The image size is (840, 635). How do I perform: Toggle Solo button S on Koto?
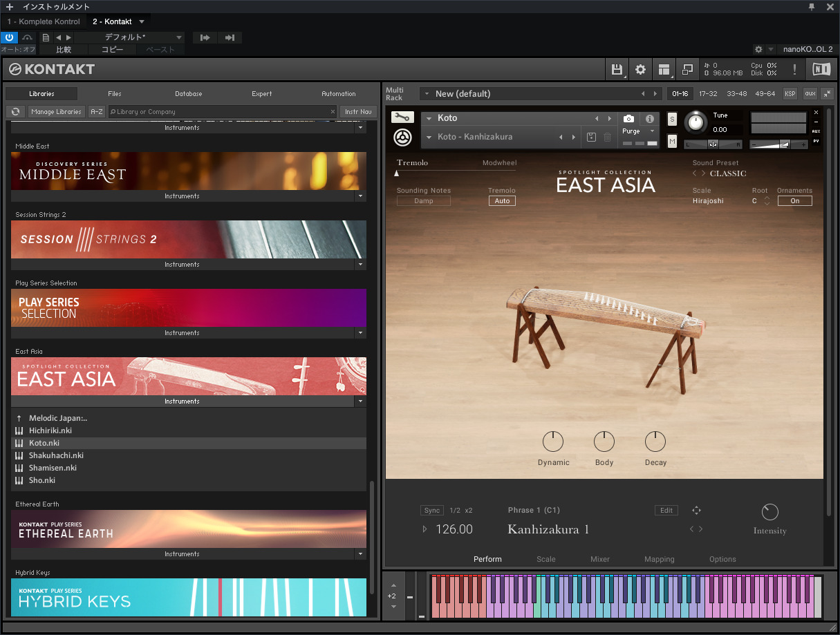click(x=672, y=119)
